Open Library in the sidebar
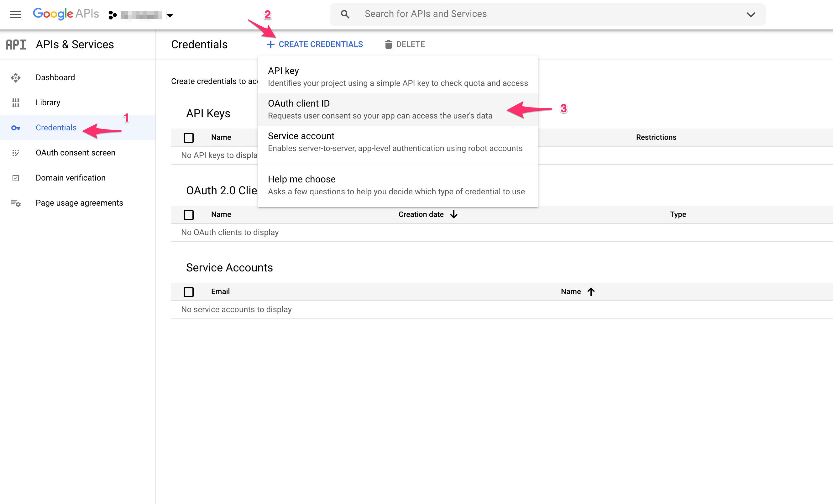This screenshot has height=504, width=833. coord(48,102)
